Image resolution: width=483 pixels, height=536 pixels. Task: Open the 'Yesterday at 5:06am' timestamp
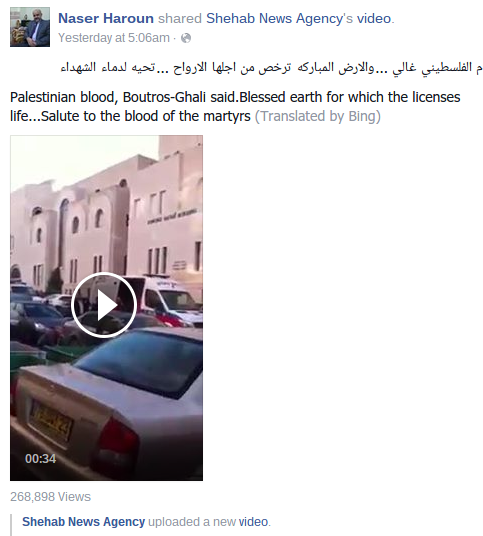point(114,38)
